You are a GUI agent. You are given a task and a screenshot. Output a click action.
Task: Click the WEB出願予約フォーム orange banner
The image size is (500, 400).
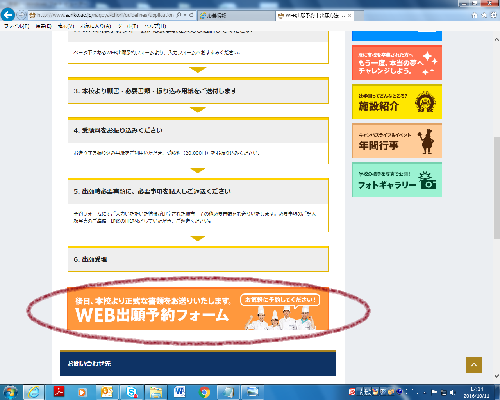(198, 309)
